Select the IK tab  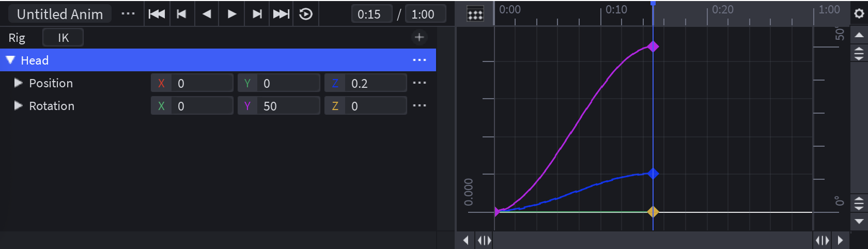coord(63,38)
